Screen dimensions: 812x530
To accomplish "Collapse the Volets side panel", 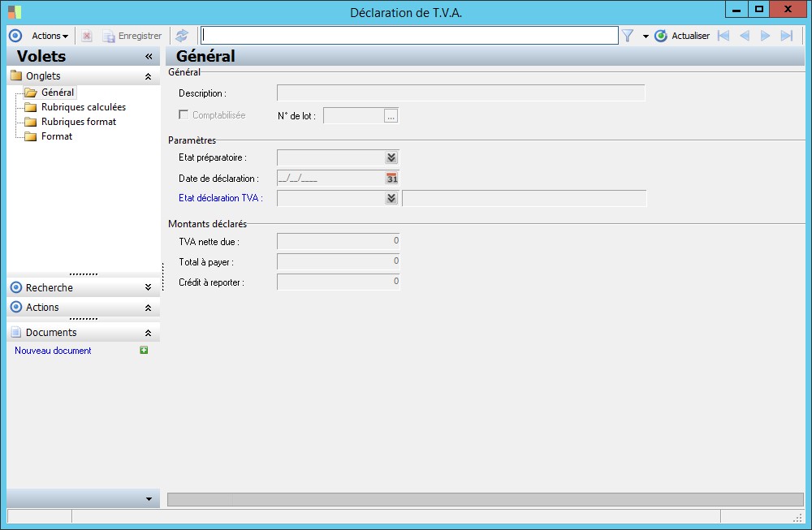I will pos(149,57).
